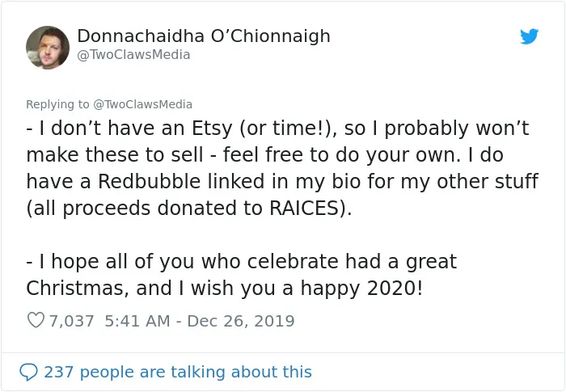Open the 5:41 AM tweet timestamp
Image resolution: width=566 pixels, height=392 pixels.
(x=137, y=321)
